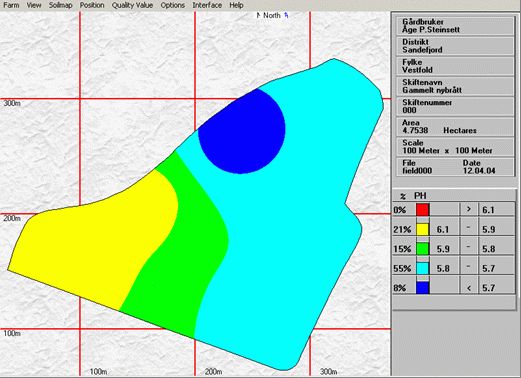
Task: Select the yellow pH legend swatch
Action: click(x=422, y=229)
